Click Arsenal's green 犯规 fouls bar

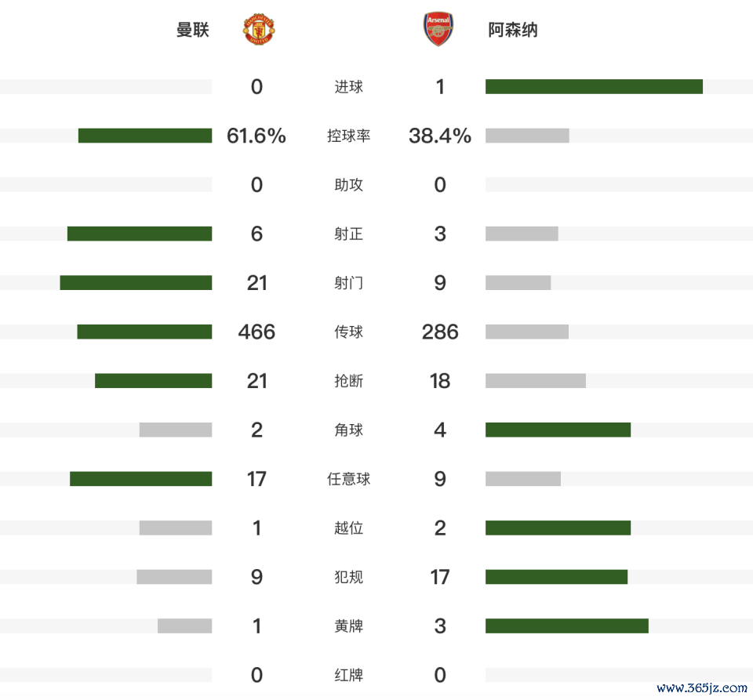556,577
